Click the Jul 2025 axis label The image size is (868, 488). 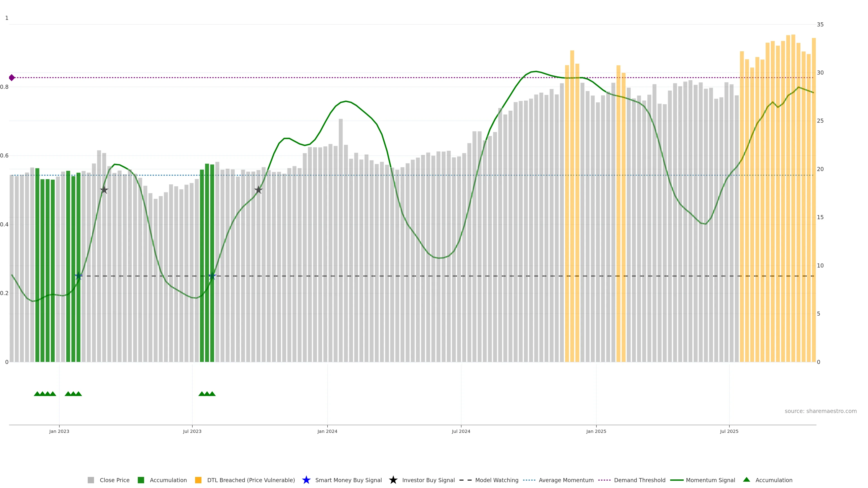pos(729,432)
